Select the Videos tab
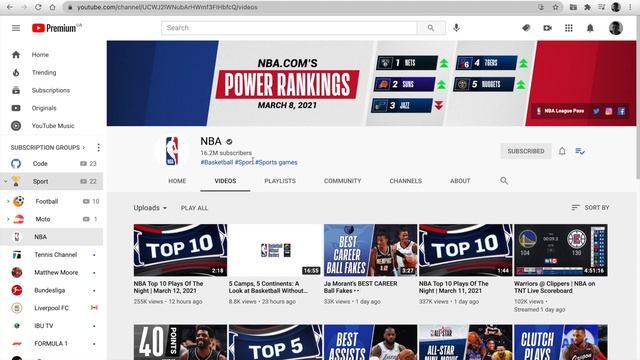The width and height of the screenshot is (640, 360). pyautogui.click(x=225, y=181)
